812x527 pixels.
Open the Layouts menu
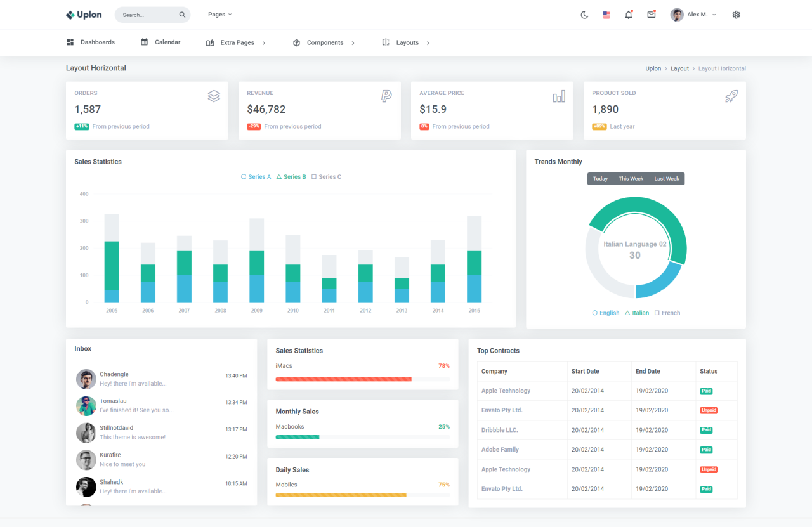(x=406, y=42)
